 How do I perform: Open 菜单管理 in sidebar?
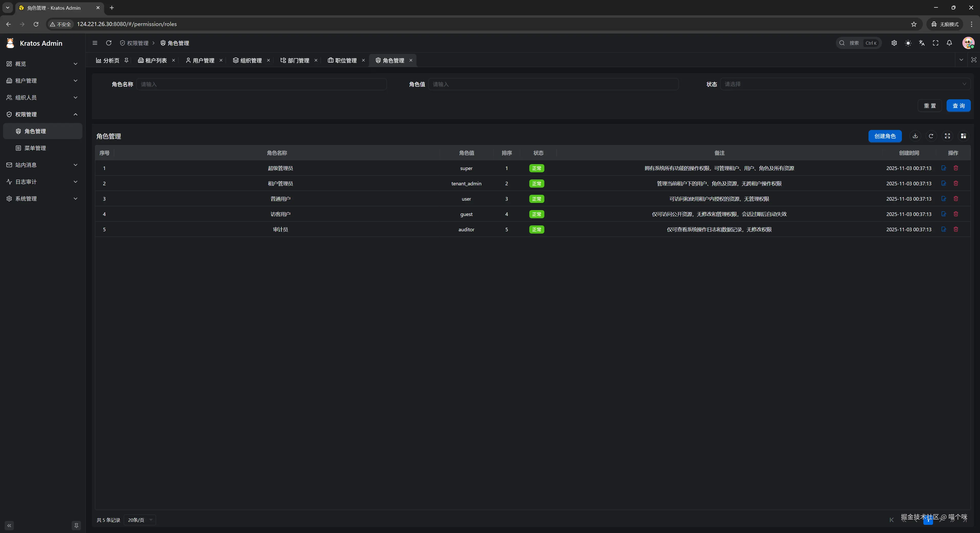35,148
